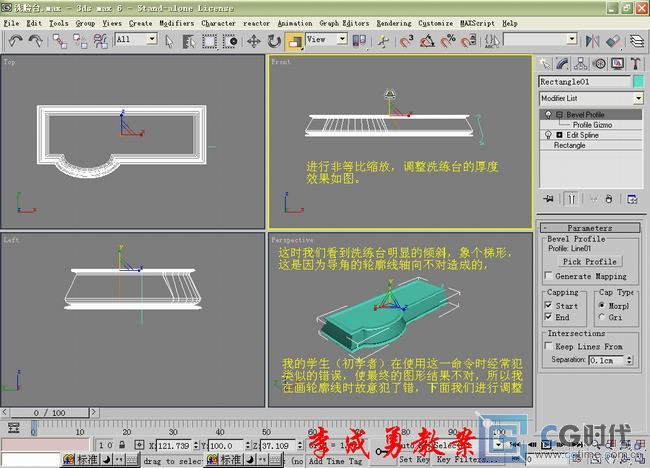The height and width of the screenshot is (468, 650).
Task: Click the Undo arrow icon
Action: (x=15, y=41)
